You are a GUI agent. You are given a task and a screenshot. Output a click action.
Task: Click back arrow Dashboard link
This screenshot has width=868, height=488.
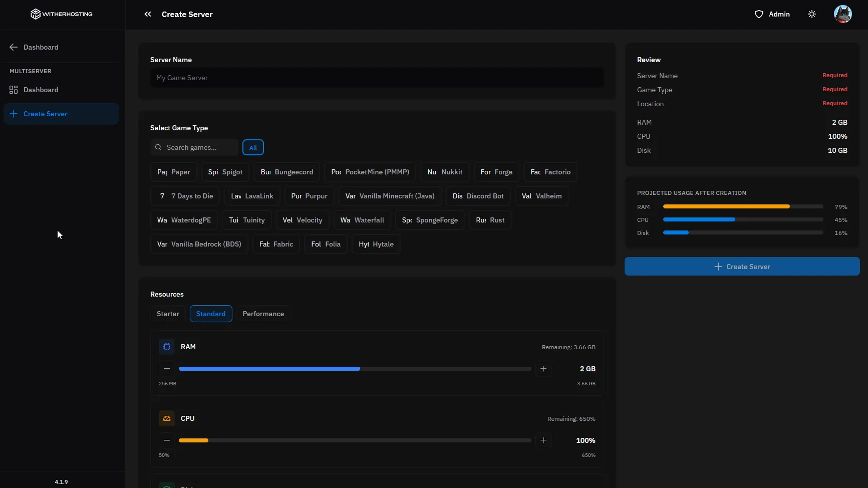tap(34, 47)
